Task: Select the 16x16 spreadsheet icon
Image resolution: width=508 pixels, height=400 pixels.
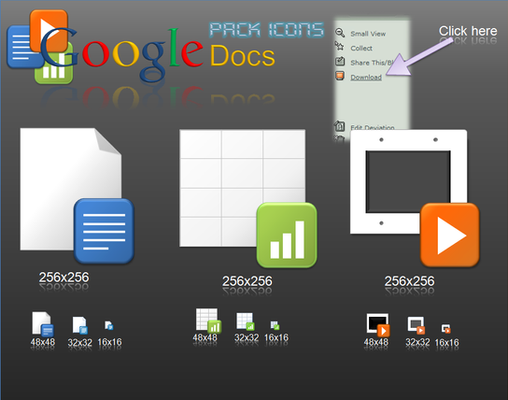Action: 275,325
